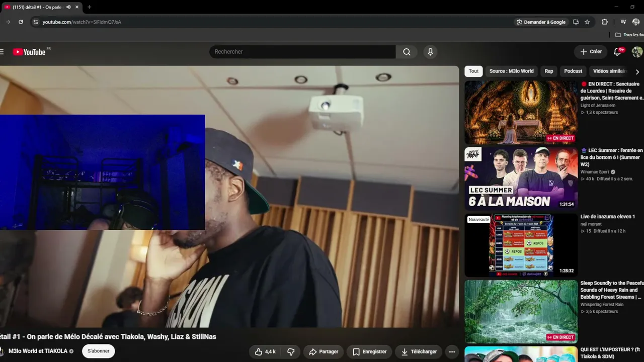Image resolution: width=644 pixels, height=362 pixels.
Task: Dislike the video with thumbs down
Action: point(291,351)
